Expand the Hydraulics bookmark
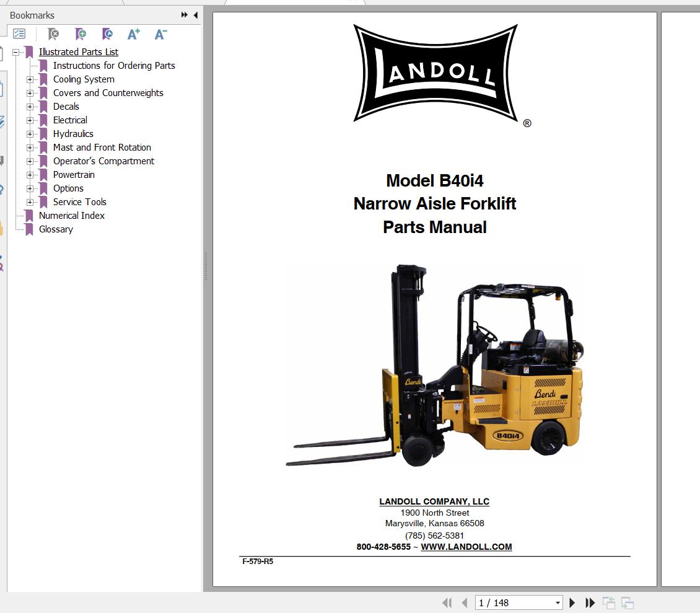Image resolution: width=700 pixels, height=613 pixels. 30,134
